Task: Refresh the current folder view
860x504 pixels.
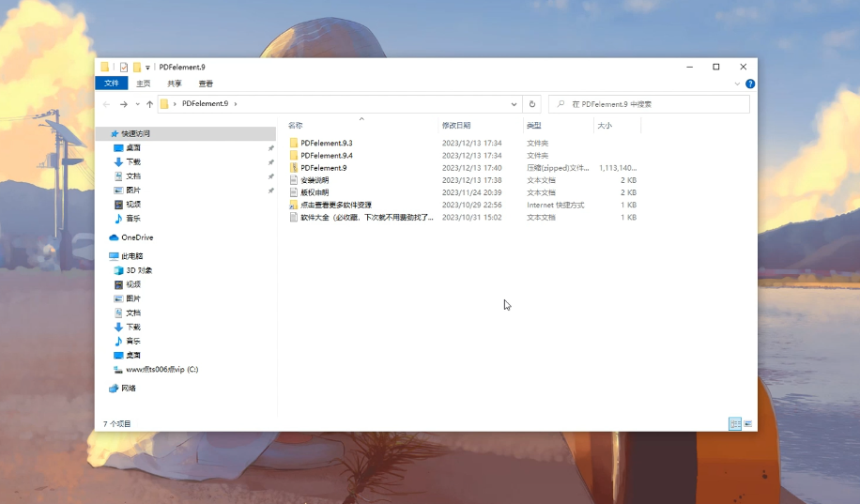Action: 532,104
